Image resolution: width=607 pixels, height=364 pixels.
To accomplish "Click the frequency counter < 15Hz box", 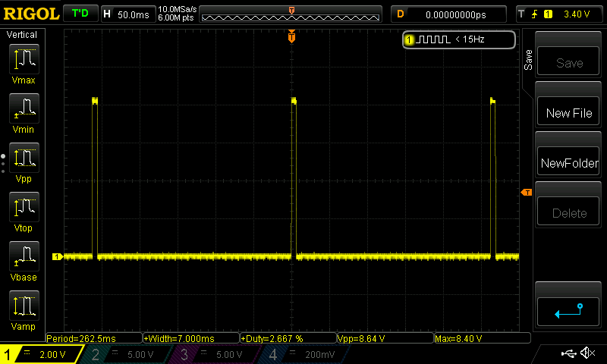I will [x=459, y=39].
